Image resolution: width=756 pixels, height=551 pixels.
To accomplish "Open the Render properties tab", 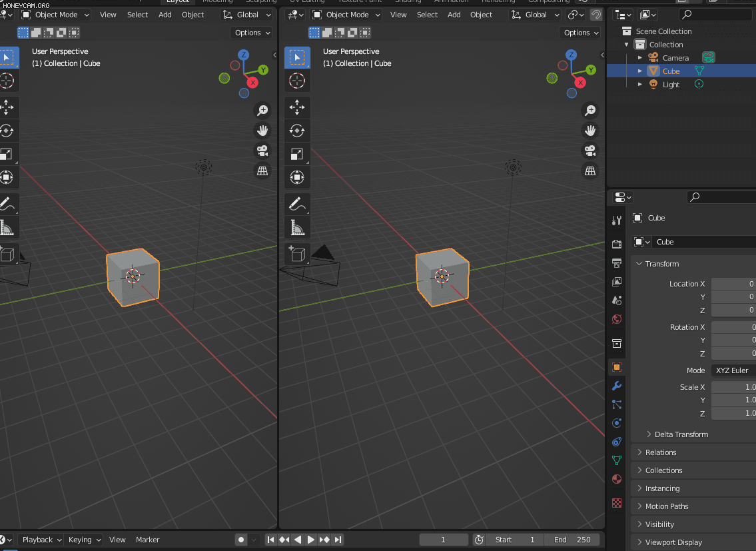I will tap(617, 244).
